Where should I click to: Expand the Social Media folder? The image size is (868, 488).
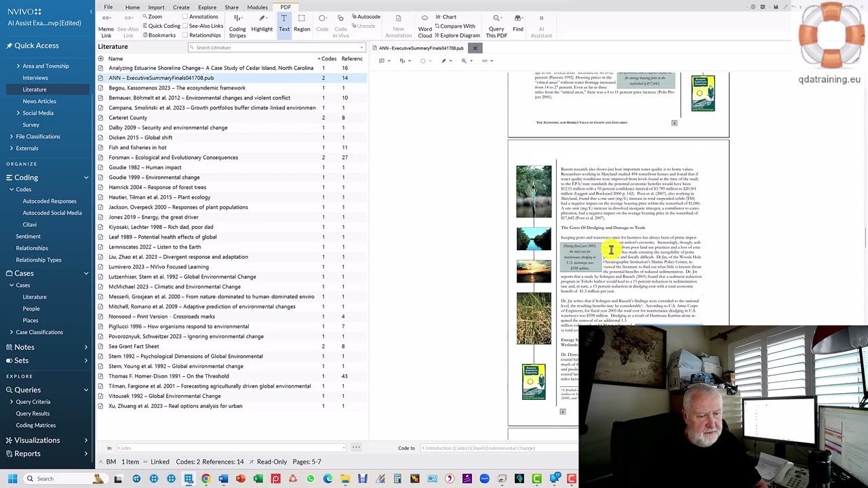coord(18,113)
